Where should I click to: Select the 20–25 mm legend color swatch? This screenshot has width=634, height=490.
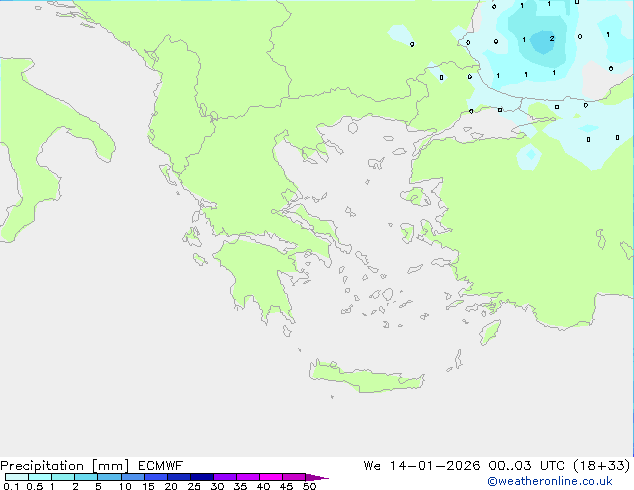coord(179,477)
